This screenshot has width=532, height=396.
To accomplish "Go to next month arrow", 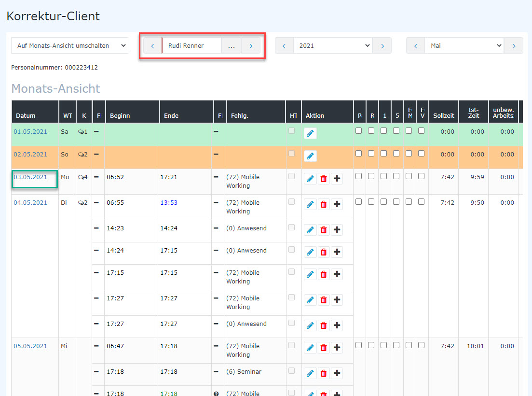I will 514,46.
